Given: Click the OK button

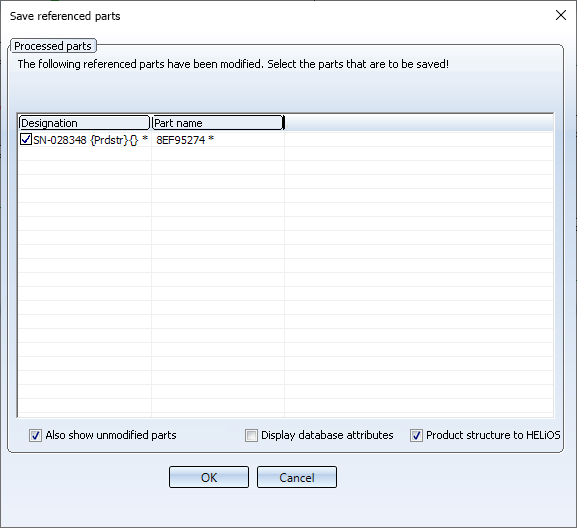Looking at the screenshot, I should click(209, 477).
